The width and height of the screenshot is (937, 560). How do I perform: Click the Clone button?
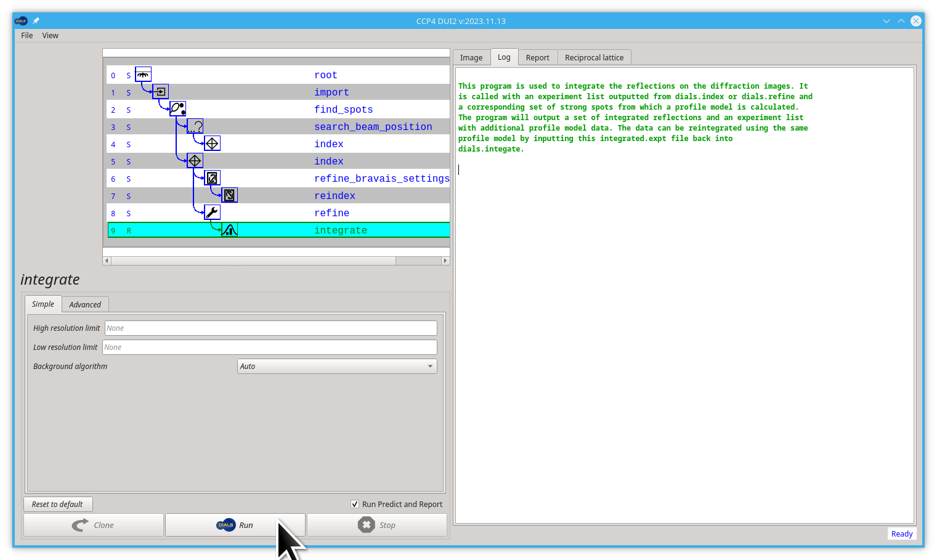click(94, 525)
